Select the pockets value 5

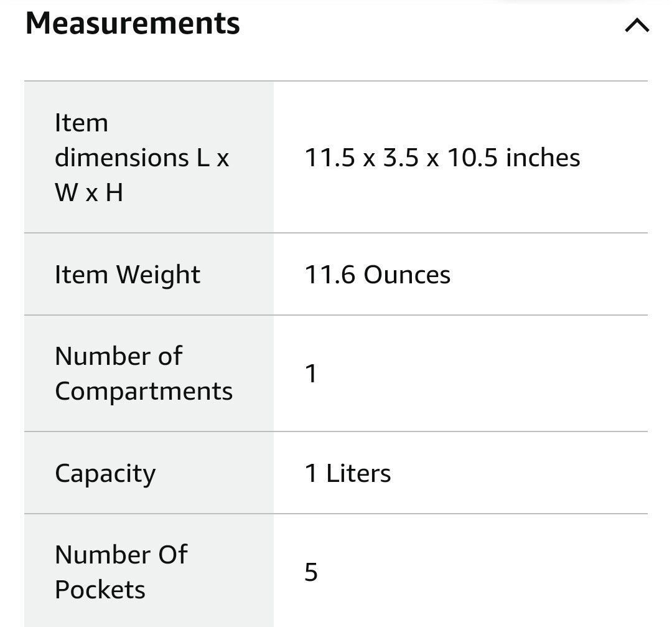tap(311, 572)
